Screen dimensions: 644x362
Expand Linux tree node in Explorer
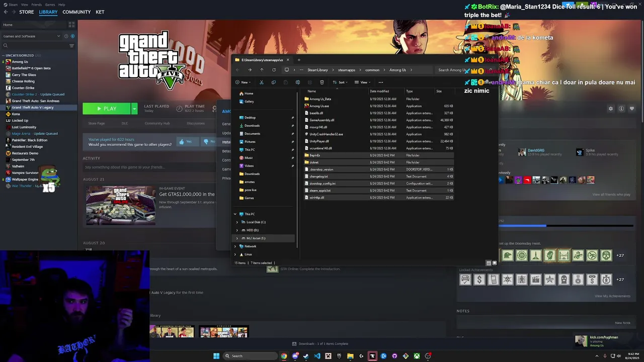click(235, 254)
